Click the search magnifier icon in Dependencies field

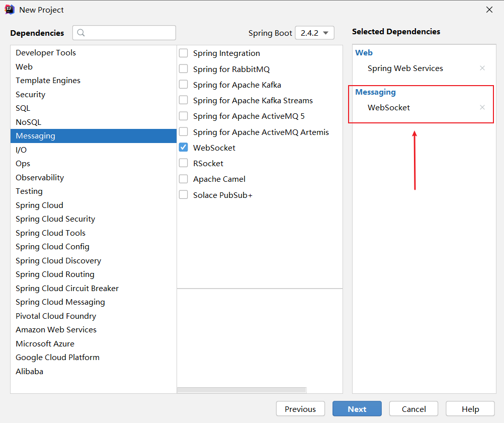click(x=81, y=33)
